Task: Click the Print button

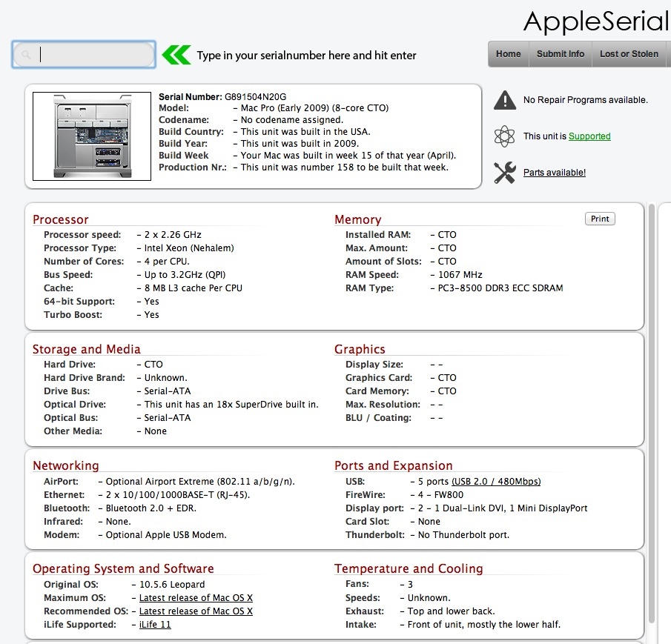Action: coord(600,219)
